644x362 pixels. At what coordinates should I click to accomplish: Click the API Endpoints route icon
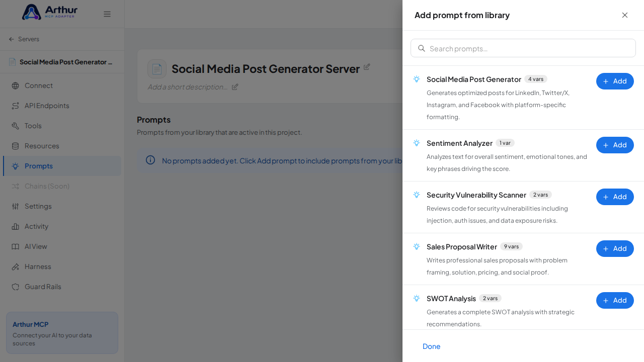pyautogui.click(x=16, y=106)
